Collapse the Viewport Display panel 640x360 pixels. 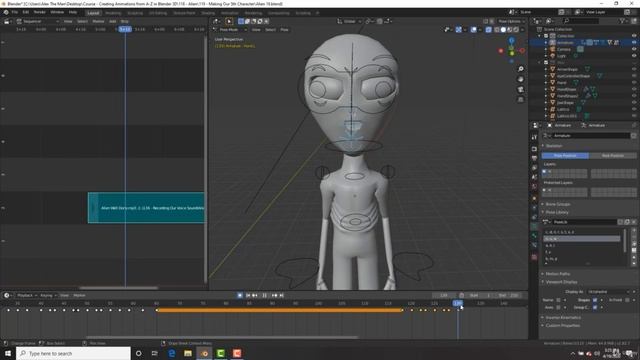[560, 282]
